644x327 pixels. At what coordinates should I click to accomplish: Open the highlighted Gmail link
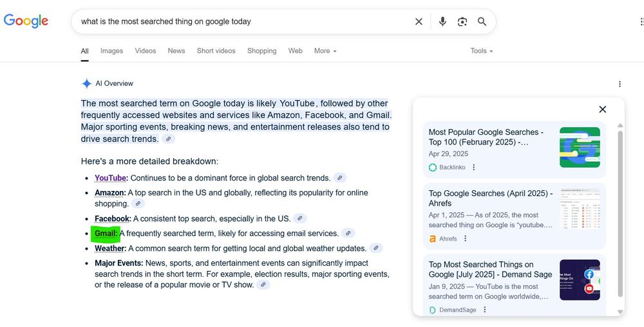point(105,233)
